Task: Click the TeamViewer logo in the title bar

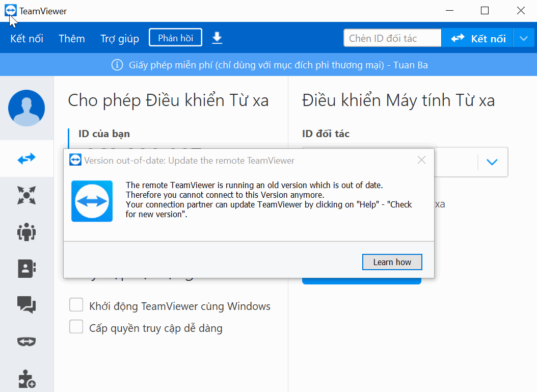Action: [11, 11]
